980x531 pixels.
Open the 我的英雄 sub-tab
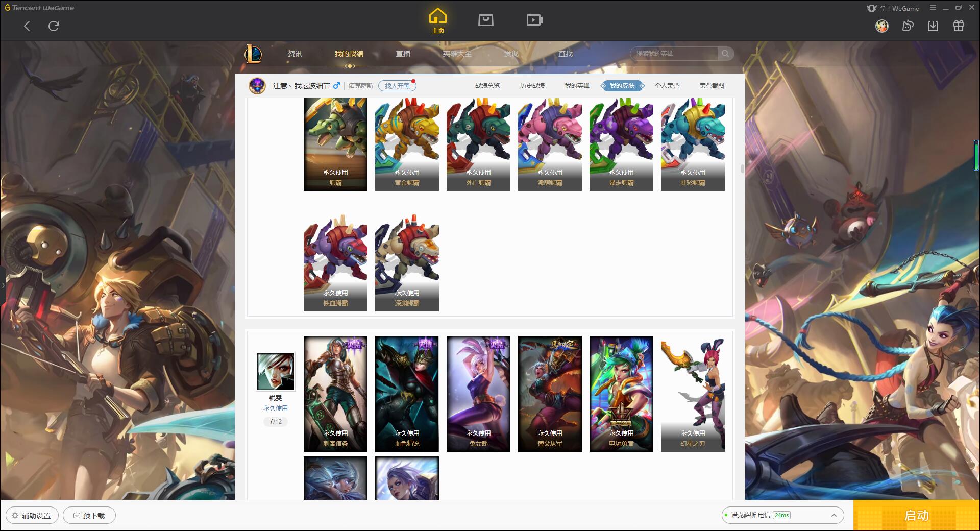click(x=577, y=86)
